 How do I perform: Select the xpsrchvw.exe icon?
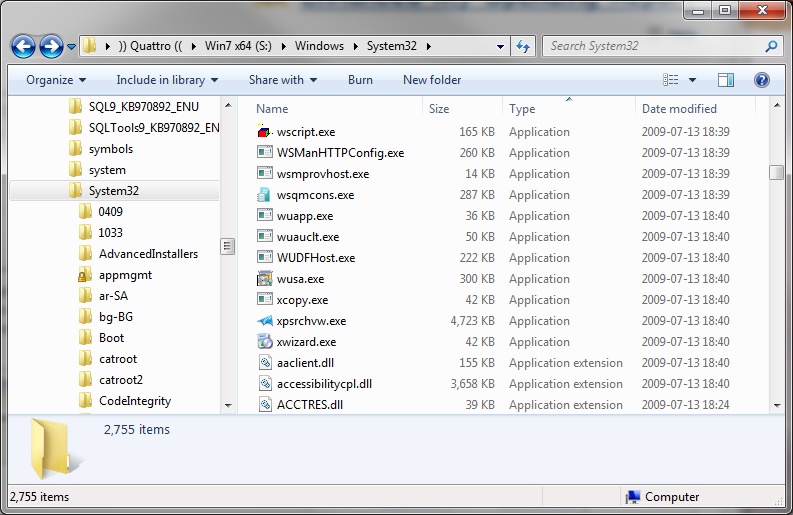(265, 321)
